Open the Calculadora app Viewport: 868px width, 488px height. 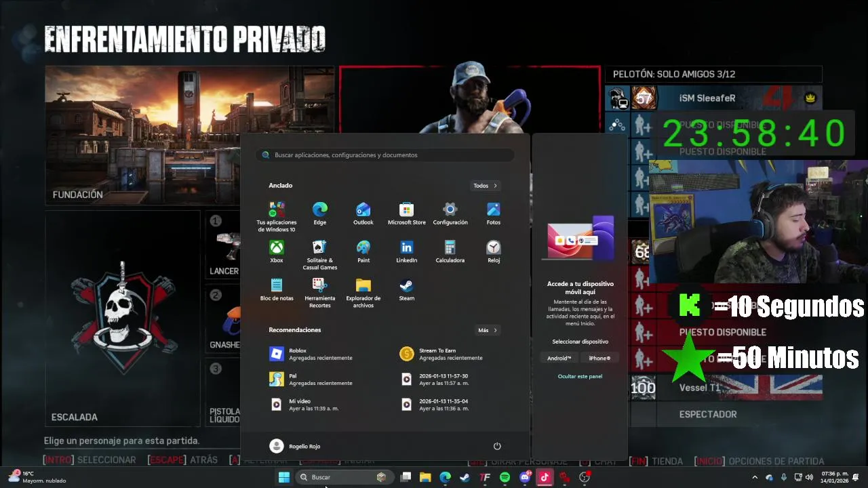pos(450,252)
